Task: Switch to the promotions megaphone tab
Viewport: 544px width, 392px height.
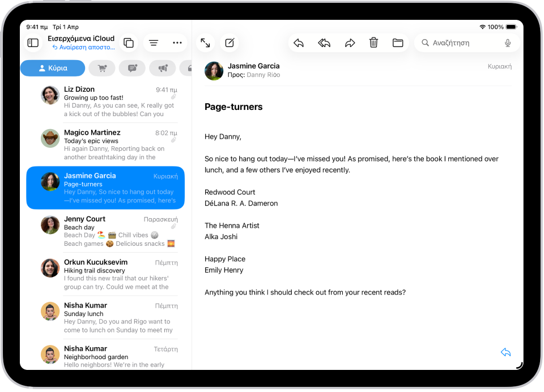Action: tap(163, 69)
